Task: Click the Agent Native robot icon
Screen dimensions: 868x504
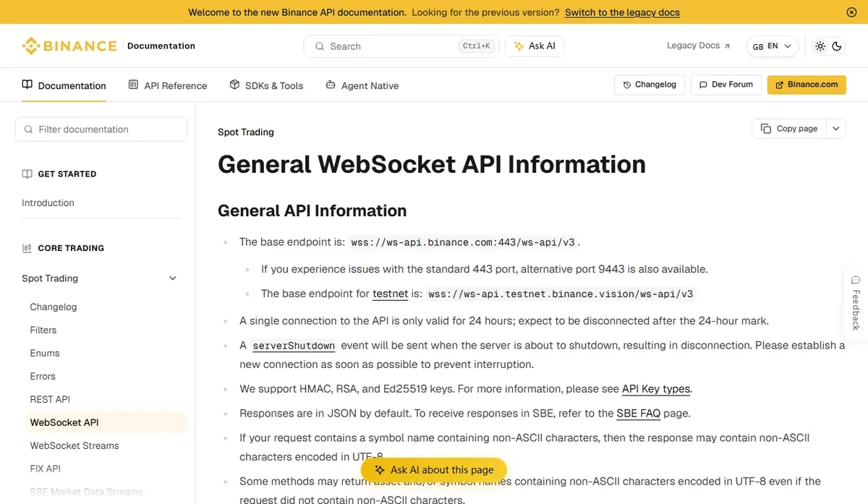Action: [331, 85]
